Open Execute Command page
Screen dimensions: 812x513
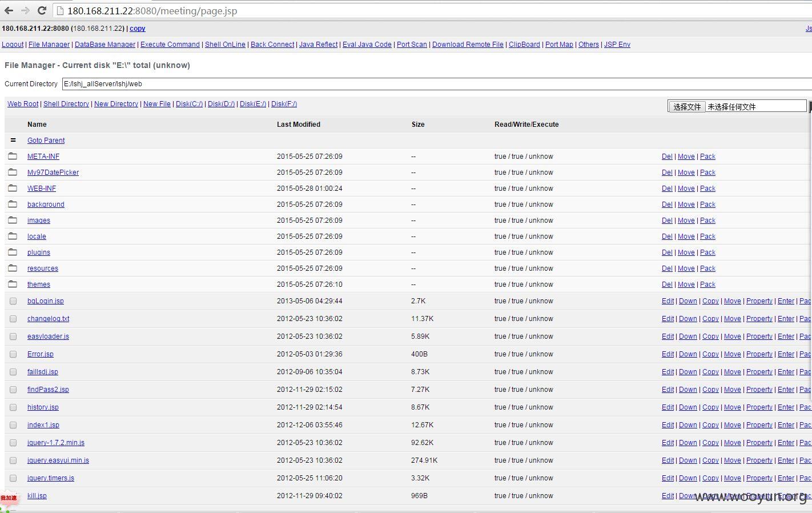[x=170, y=45]
